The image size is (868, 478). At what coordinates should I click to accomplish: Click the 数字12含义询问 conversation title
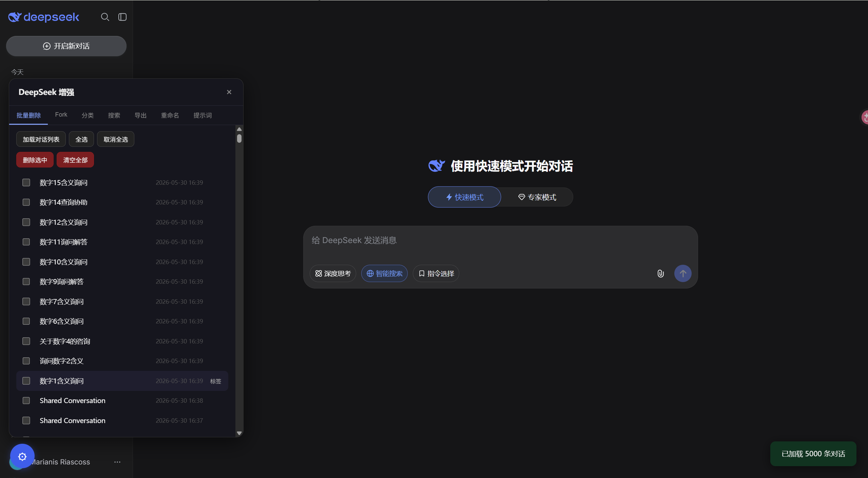tap(63, 223)
